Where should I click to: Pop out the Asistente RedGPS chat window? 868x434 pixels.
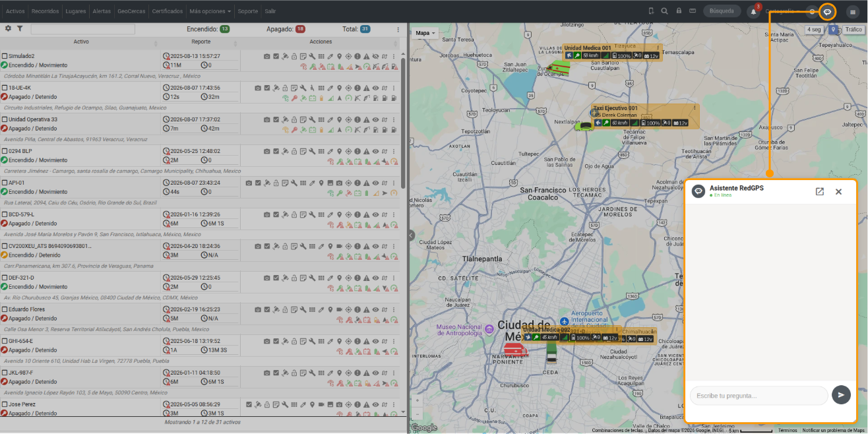coord(820,191)
